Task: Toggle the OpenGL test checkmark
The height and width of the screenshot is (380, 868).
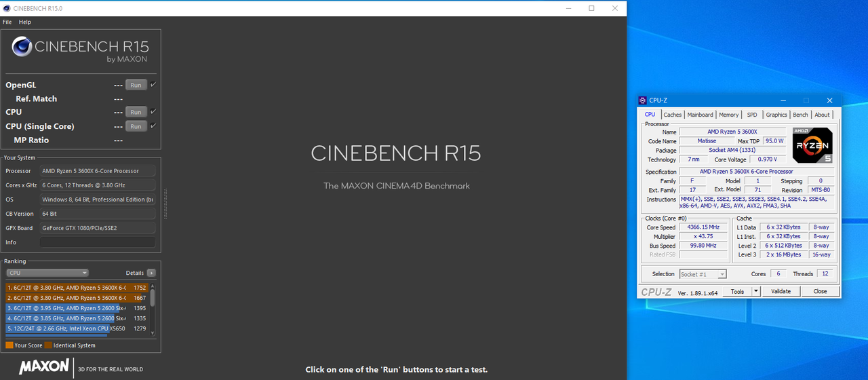Action: [153, 85]
